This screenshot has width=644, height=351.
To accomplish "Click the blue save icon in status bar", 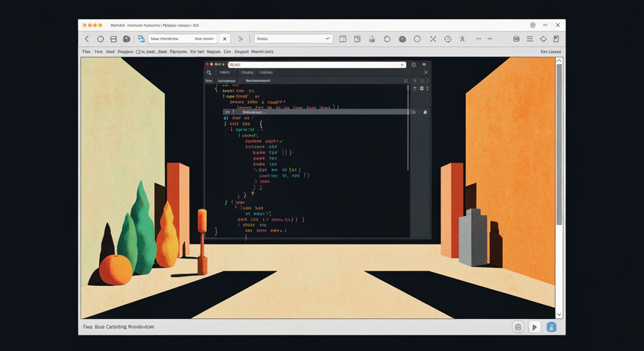I will 552,327.
